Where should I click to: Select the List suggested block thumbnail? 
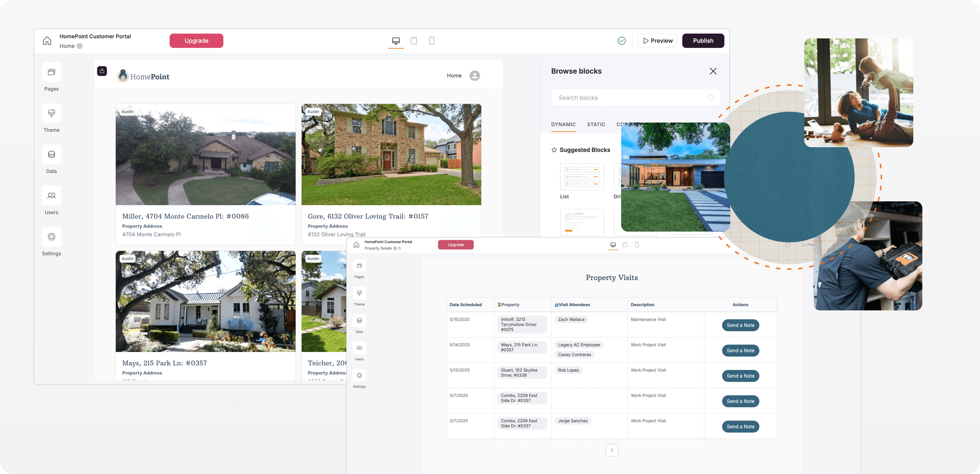click(x=582, y=177)
